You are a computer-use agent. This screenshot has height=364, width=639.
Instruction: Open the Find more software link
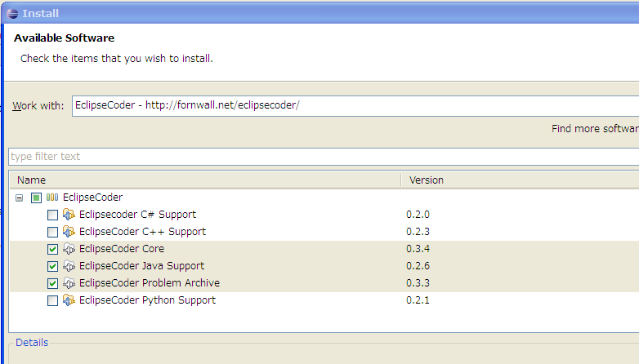pos(595,129)
